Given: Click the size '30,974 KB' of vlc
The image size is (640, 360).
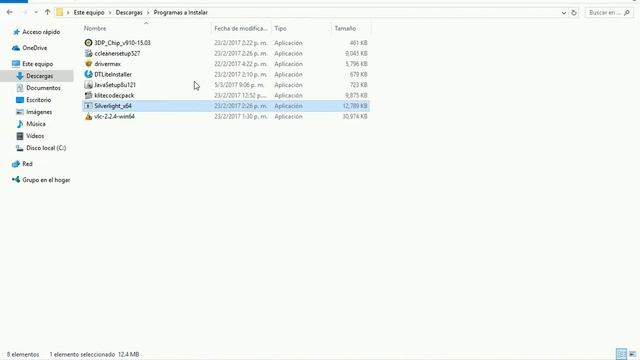Looking at the screenshot, I should point(355,117).
